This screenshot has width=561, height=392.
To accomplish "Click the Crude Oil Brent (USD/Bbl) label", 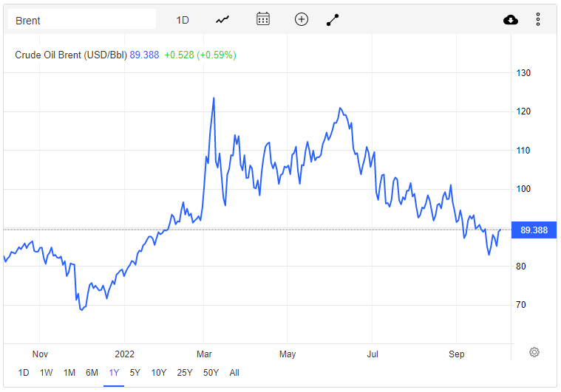I will (x=71, y=55).
